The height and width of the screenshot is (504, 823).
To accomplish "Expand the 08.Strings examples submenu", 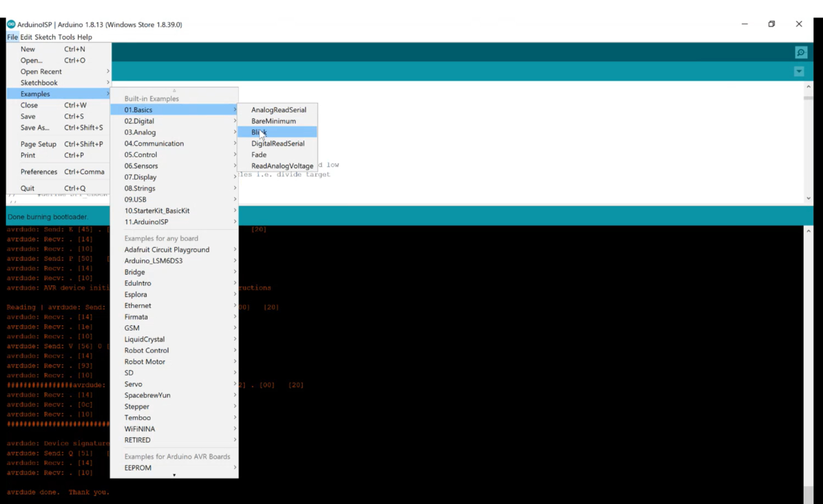I will 174,189.
